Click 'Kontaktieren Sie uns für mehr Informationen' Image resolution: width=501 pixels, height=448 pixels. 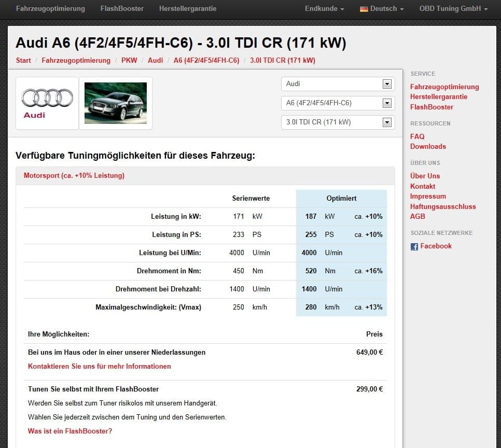99,366
